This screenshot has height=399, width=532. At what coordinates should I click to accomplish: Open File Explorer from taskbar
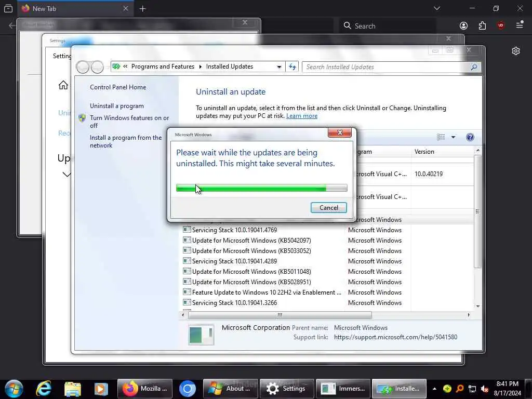pyautogui.click(x=72, y=389)
